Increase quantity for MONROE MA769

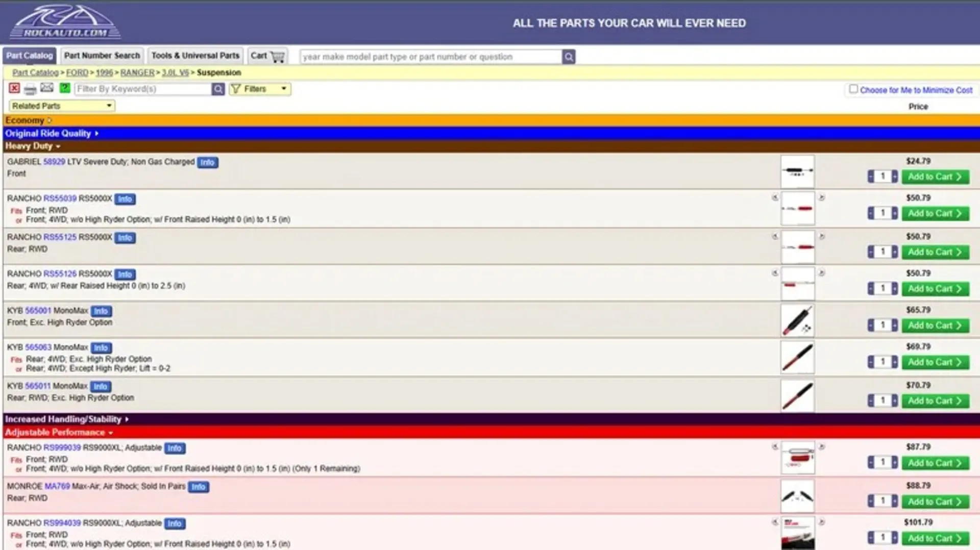[894, 502]
